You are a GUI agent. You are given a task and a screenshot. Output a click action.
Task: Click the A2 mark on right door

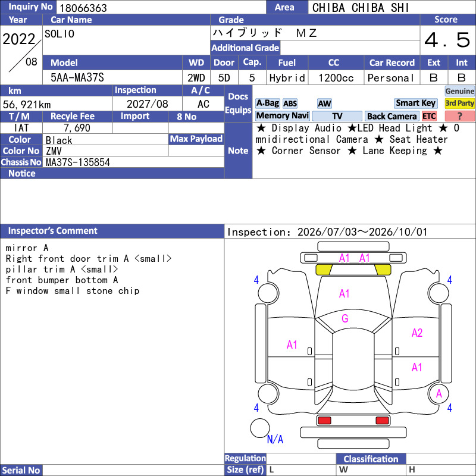pyautogui.click(x=417, y=333)
